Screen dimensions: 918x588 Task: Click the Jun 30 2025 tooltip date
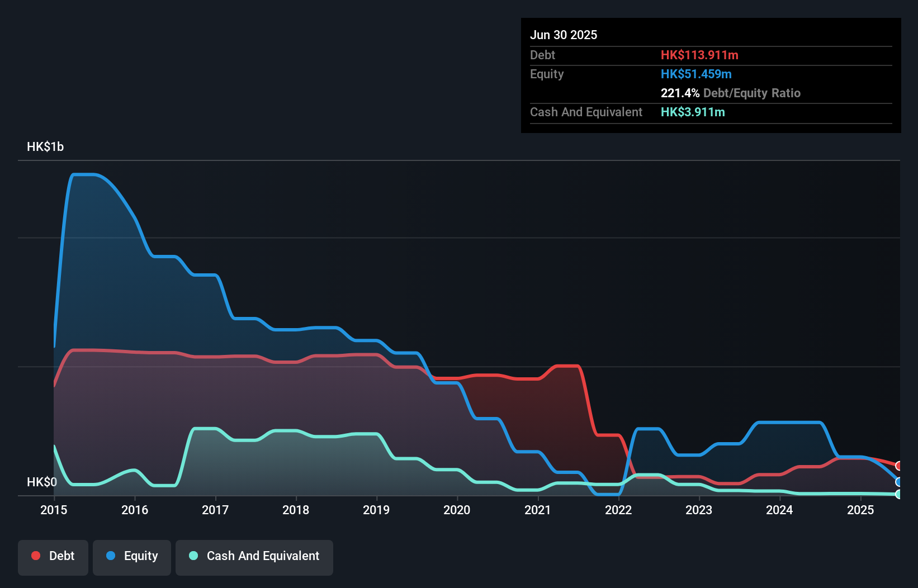tap(564, 35)
